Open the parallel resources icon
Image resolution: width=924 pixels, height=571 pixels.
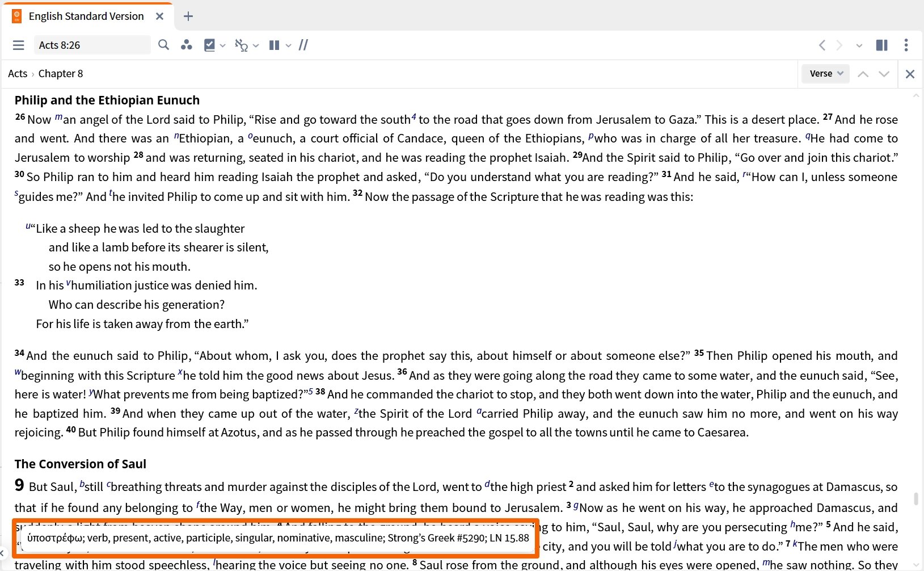pyautogui.click(x=186, y=45)
